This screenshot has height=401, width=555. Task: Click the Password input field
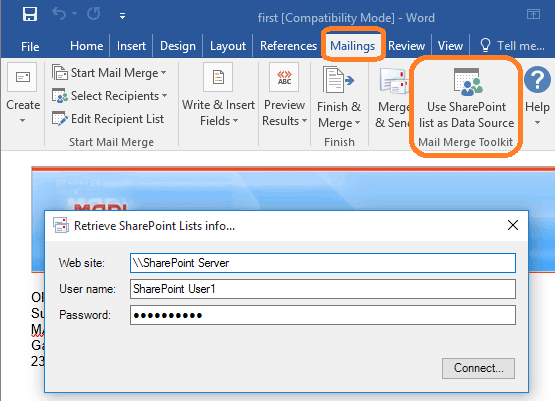tap(323, 315)
